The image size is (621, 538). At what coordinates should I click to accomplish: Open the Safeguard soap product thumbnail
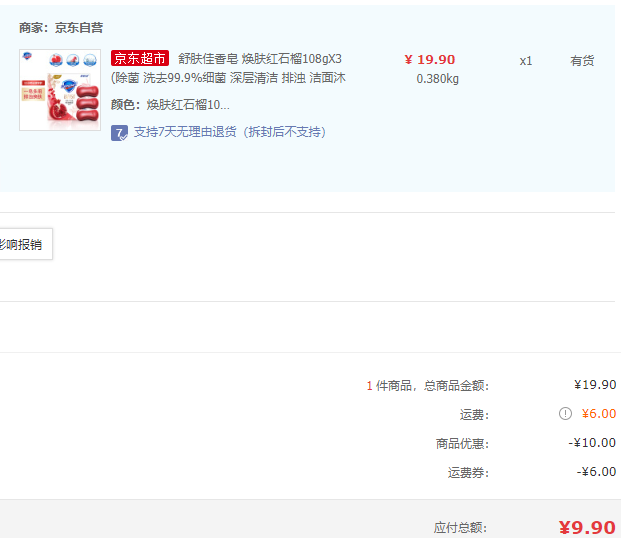click(x=60, y=90)
